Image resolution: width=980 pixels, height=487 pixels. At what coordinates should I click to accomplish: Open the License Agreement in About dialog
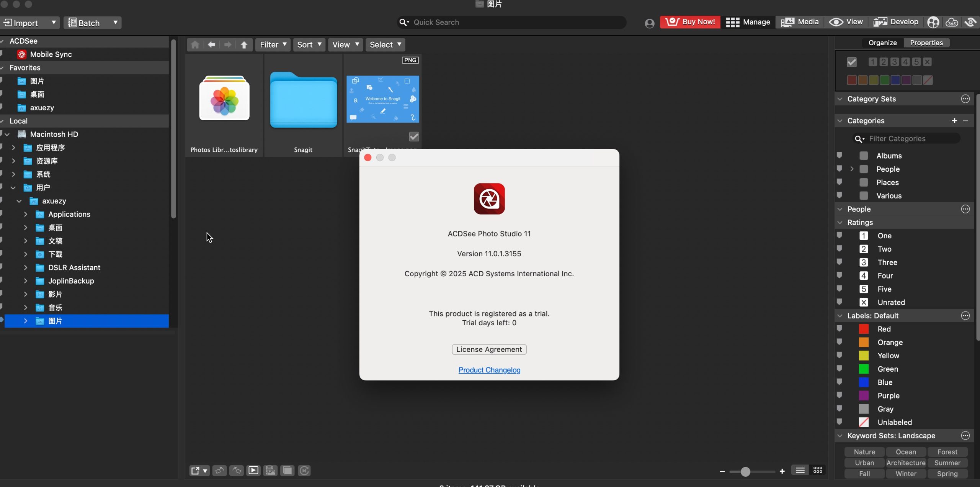(x=489, y=349)
